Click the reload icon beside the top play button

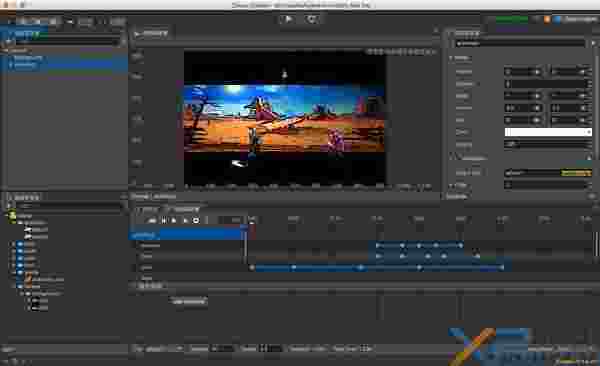click(x=312, y=19)
